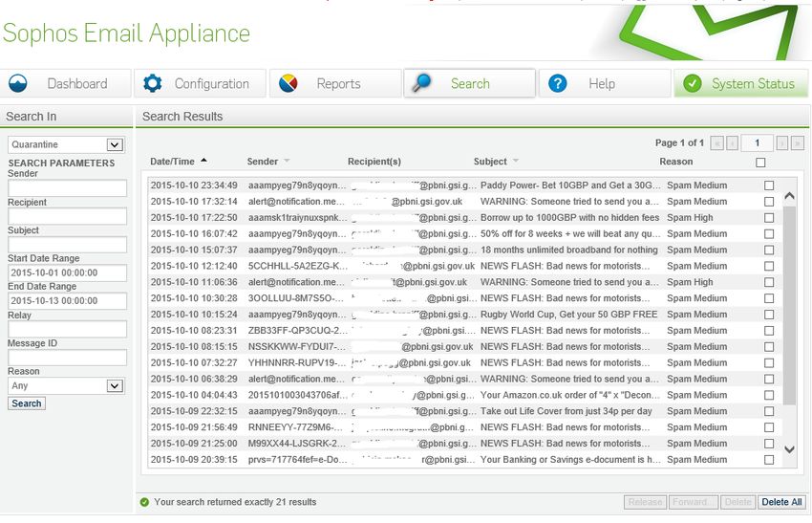Click the Message ID input field
The height and width of the screenshot is (523, 812).
click(67, 358)
